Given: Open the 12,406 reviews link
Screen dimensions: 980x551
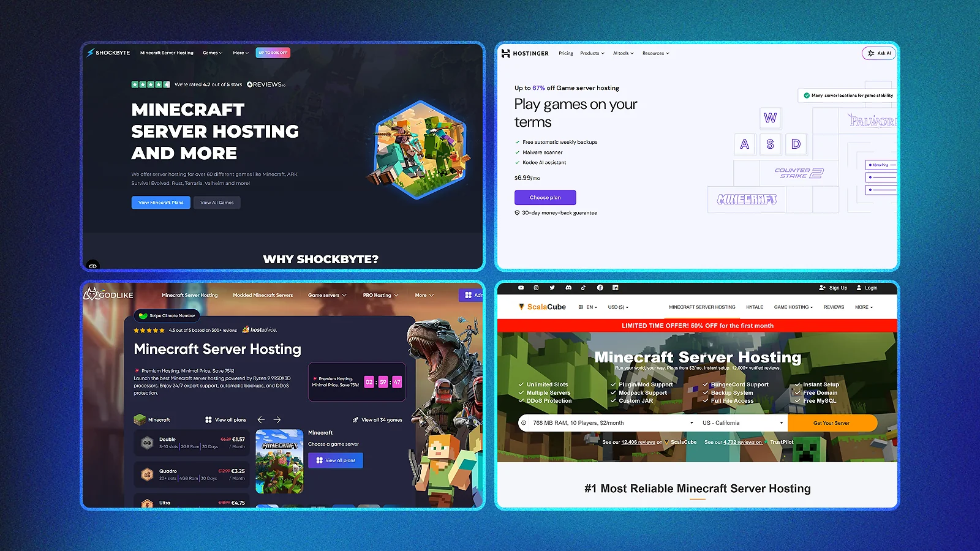Looking at the screenshot, I should coord(638,442).
